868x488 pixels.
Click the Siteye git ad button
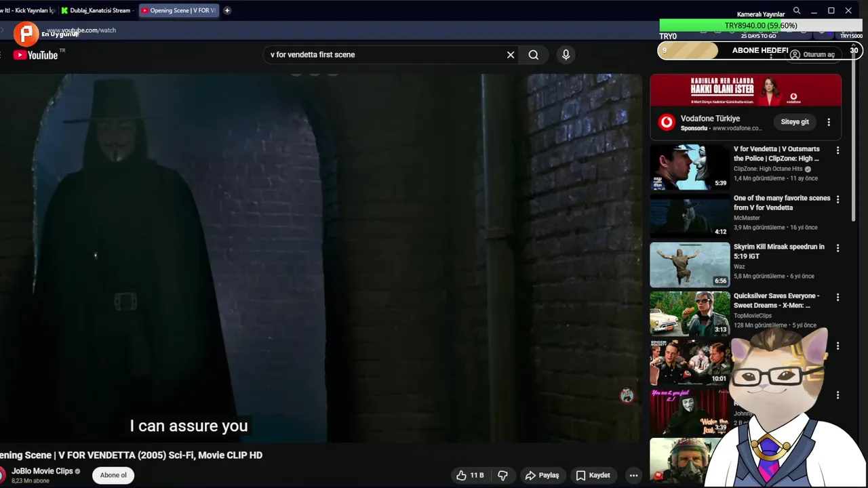click(795, 122)
